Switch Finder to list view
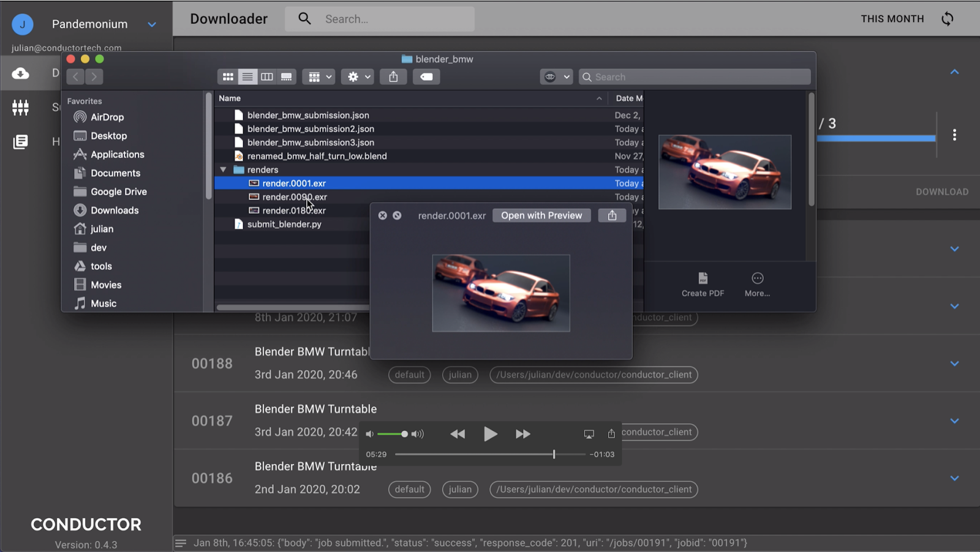 tap(247, 76)
